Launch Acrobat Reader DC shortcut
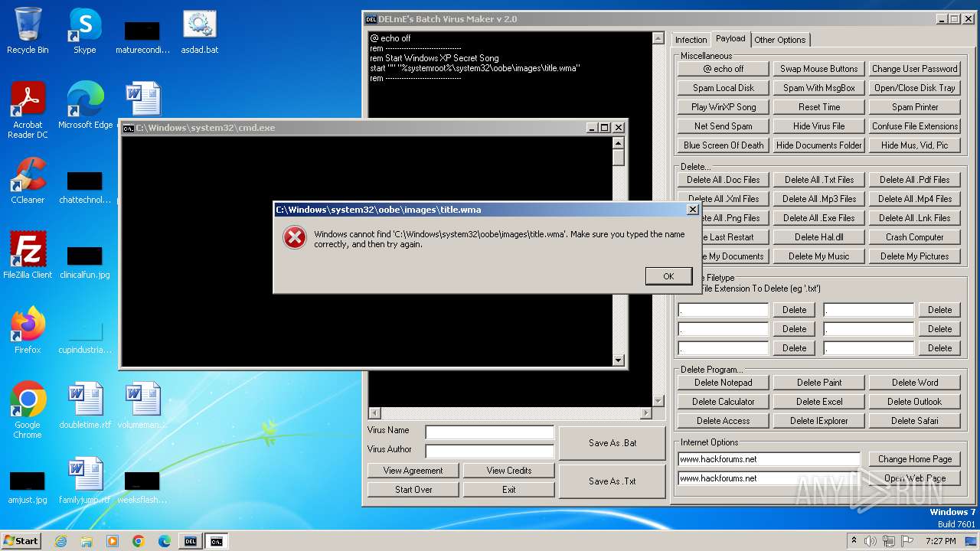This screenshot has height=551, width=980. tap(28, 110)
